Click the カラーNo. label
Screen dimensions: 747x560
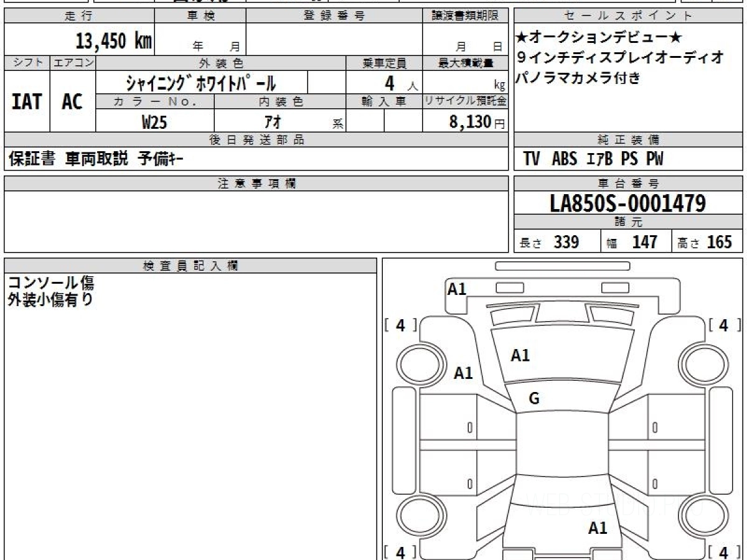click(155, 101)
